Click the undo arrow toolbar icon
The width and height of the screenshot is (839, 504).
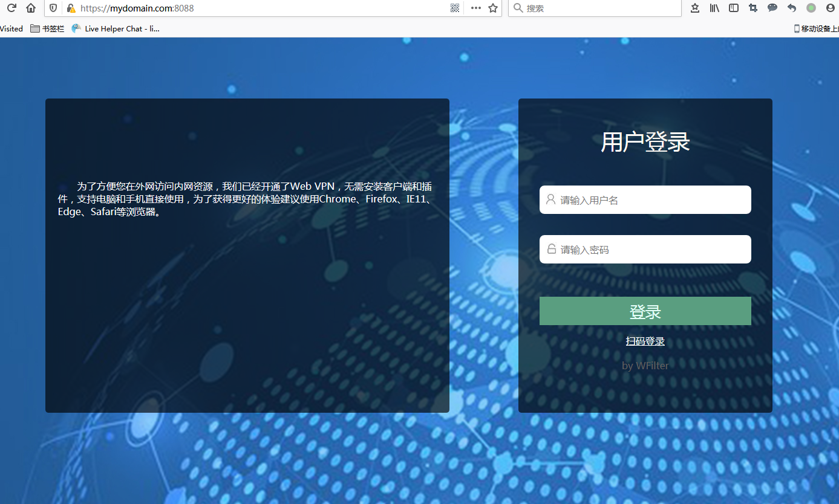(x=792, y=8)
